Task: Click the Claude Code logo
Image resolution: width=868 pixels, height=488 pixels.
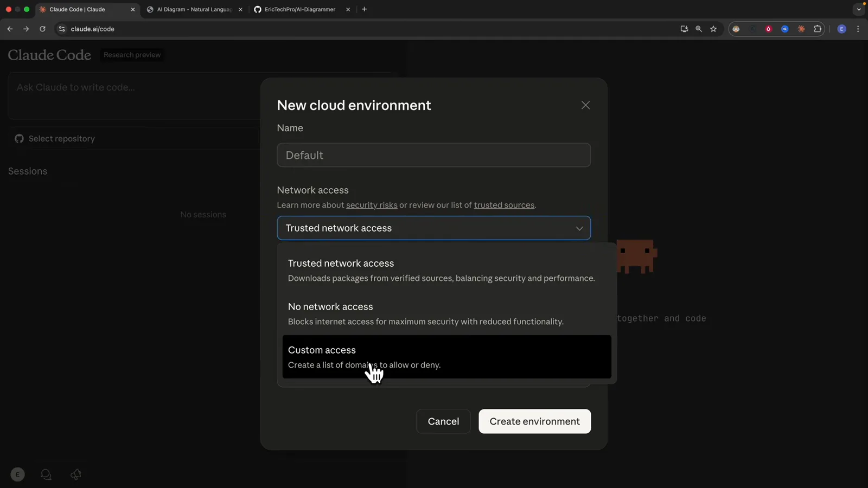Action: 49,55
